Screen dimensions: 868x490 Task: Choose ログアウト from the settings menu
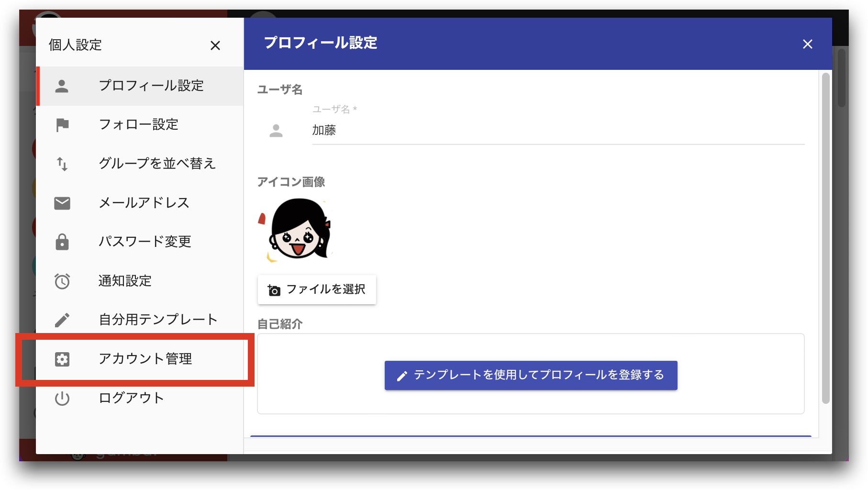[140, 398]
